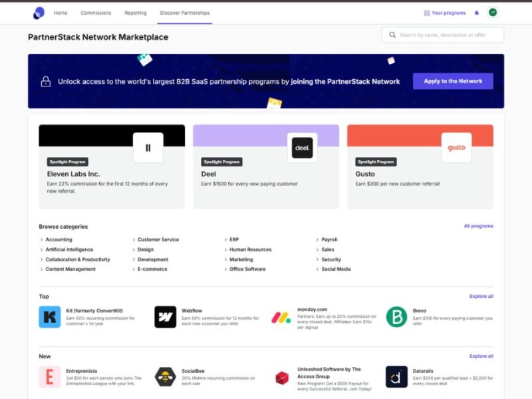
Task: Browse the Security category
Action: [331, 259]
